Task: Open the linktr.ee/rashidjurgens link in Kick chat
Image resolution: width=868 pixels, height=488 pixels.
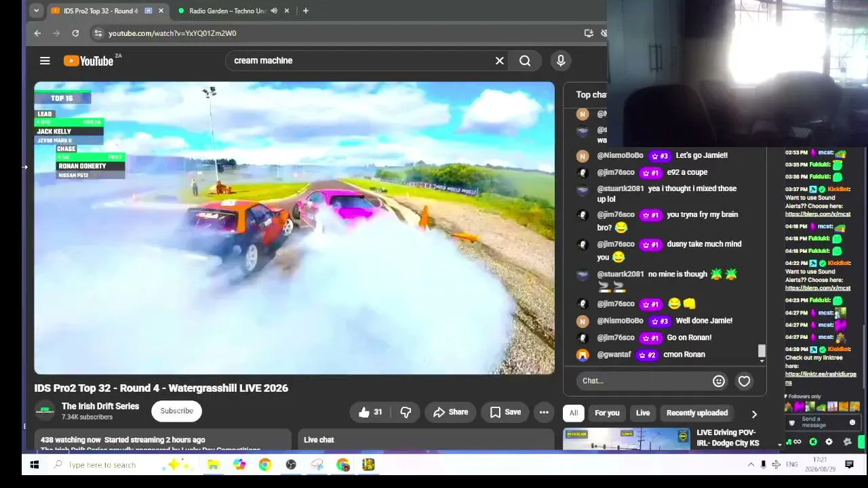Action: coord(821,378)
